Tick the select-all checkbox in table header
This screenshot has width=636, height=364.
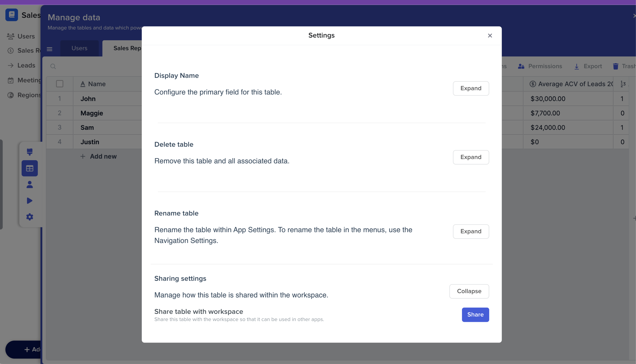pos(59,84)
